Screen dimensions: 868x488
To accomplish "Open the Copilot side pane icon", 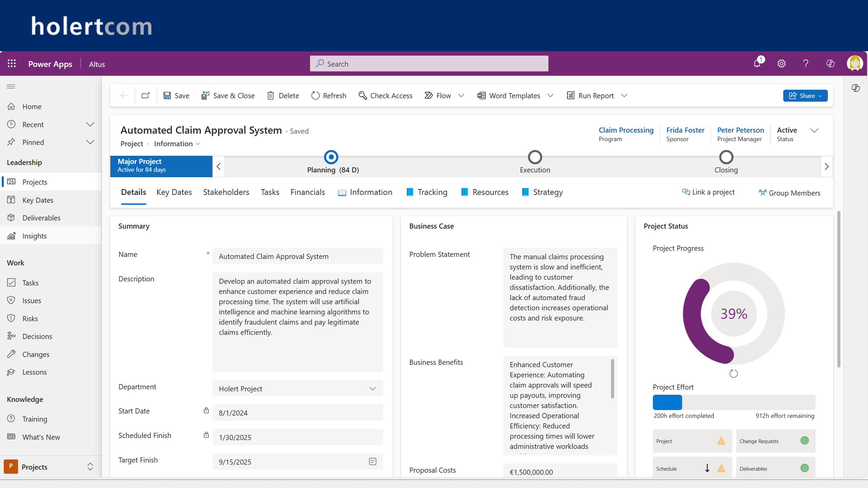I will point(855,88).
